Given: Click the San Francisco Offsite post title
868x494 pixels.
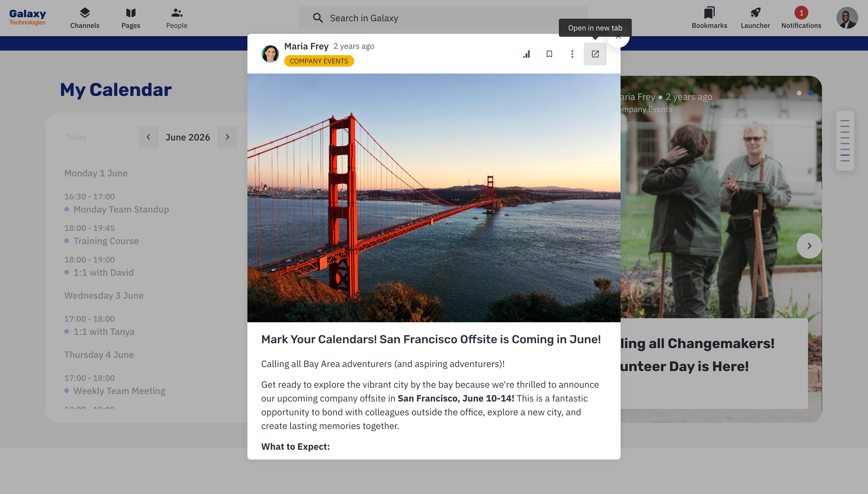Looking at the screenshot, I should click(x=431, y=339).
